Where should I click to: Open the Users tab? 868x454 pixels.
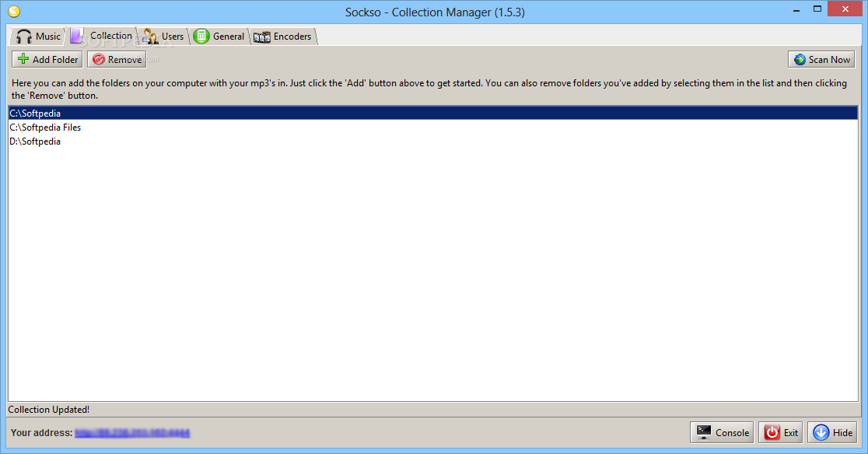(x=163, y=37)
